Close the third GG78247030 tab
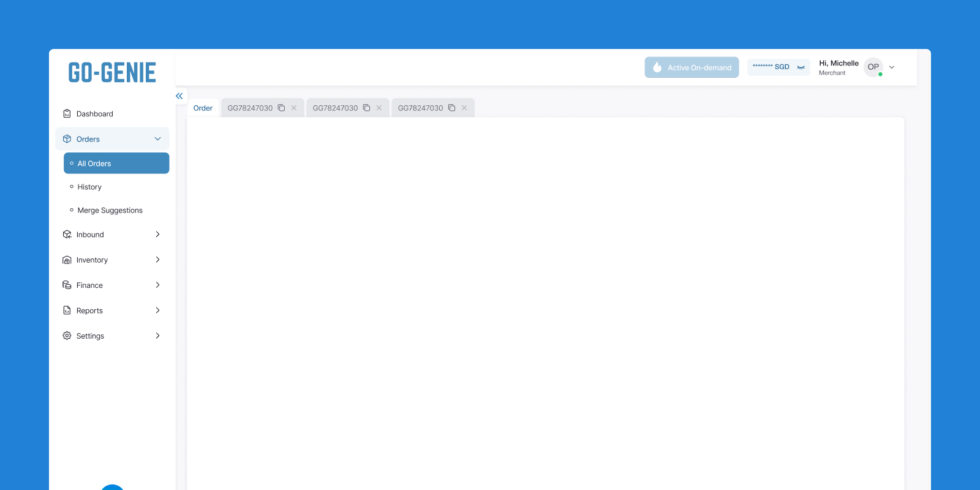This screenshot has width=980, height=490. click(x=464, y=108)
